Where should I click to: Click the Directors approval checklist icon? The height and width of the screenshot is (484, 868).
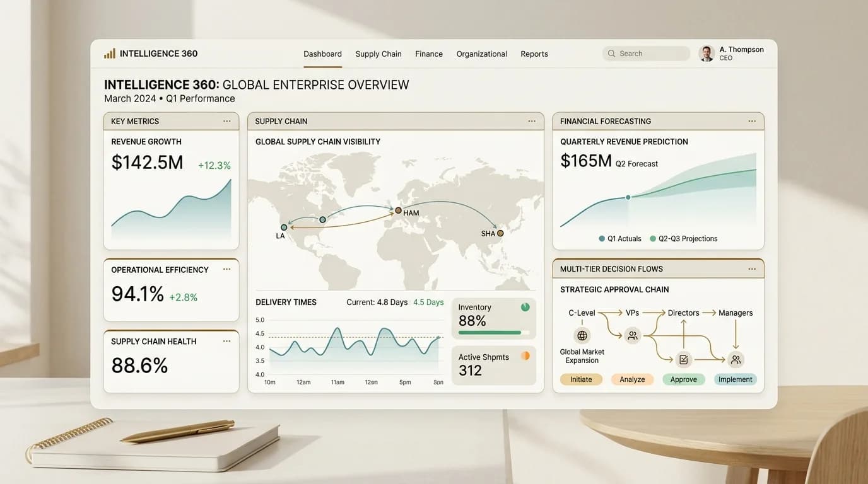tap(684, 360)
